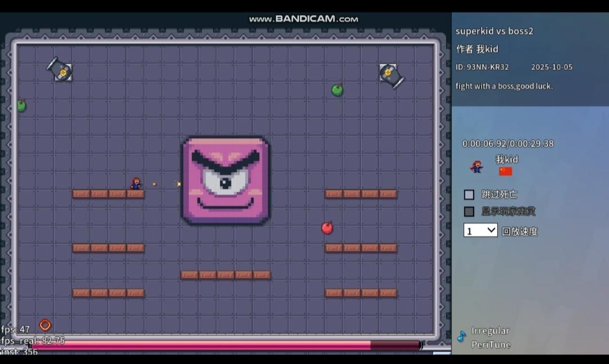Click the pink boss health bar
The width and height of the screenshot is (609, 364).
pos(226,345)
